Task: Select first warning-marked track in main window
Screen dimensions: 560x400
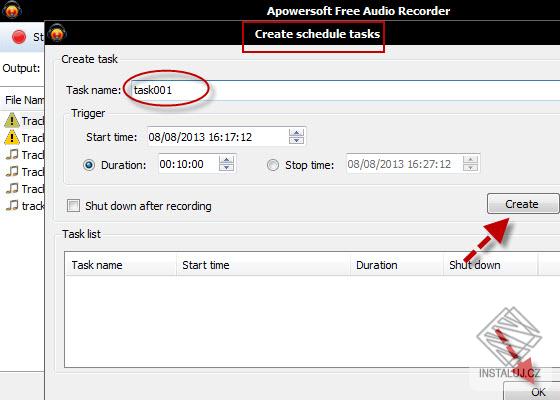Action: (x=24, y=121)
